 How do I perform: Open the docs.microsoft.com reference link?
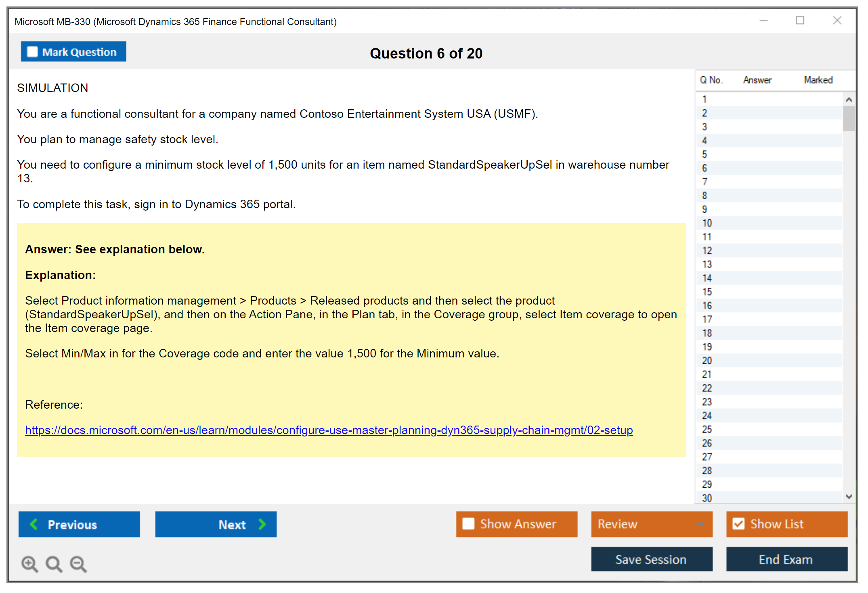[x=329, y=430]
